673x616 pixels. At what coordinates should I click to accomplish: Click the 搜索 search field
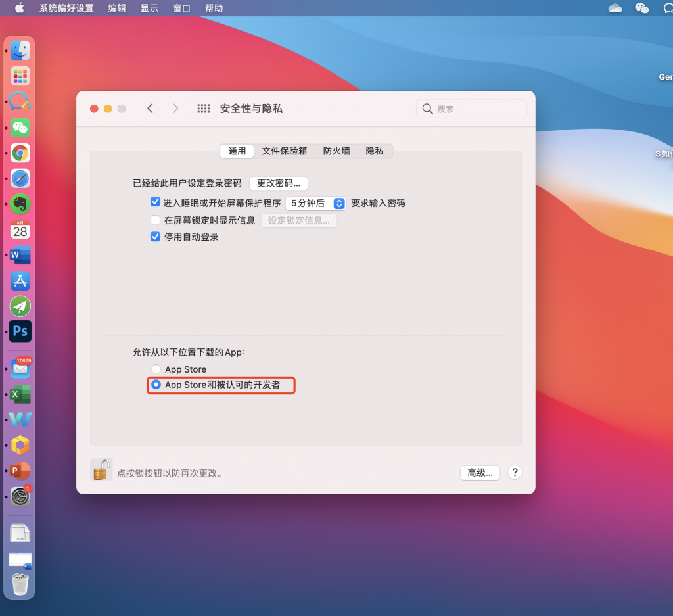(471, 108)
